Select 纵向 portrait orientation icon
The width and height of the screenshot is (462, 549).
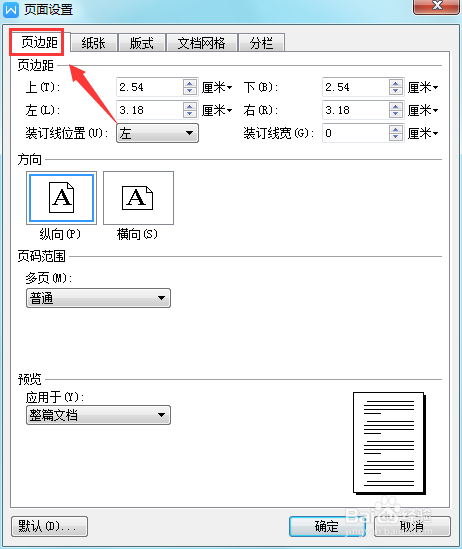pos(62,198)
